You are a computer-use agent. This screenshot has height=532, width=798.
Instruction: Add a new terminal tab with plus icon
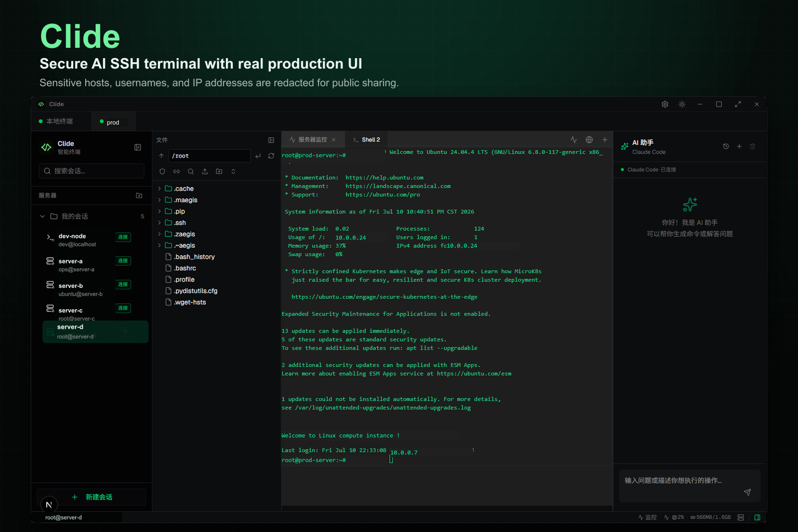pyautogui.click(x=605, y=140)
